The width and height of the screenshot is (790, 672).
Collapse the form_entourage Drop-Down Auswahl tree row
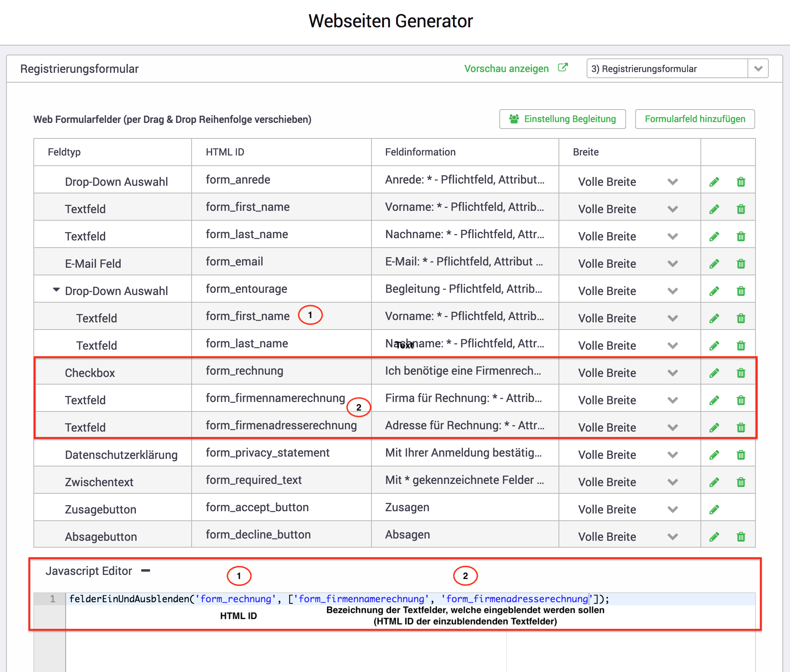click(x=56, y=290)
